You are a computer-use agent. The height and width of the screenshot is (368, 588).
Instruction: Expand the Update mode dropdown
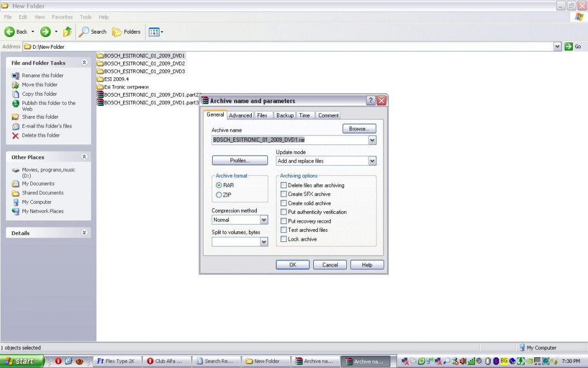pyautogui.click(x=372, y=161)
